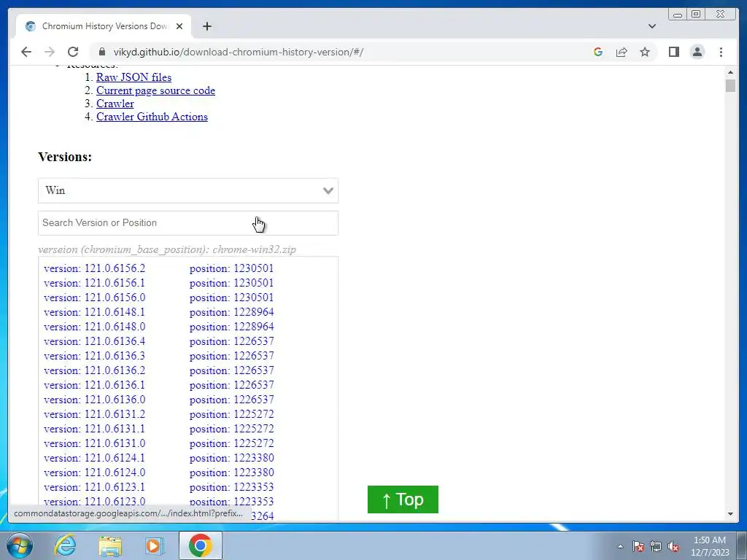Select version 121.0.6124.1
Screen dimensions: 747x560
click(x=94, y=458)
